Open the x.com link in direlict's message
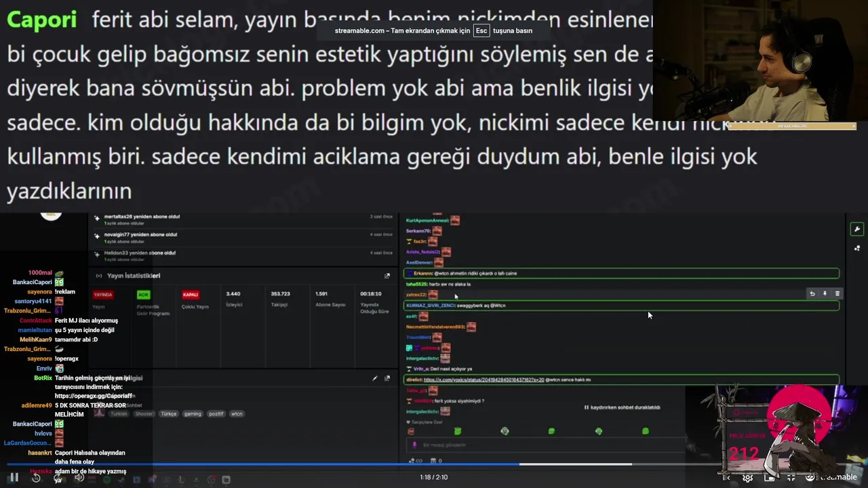Image resolution: width=868 pixels, height=488 pixels. 484,380
